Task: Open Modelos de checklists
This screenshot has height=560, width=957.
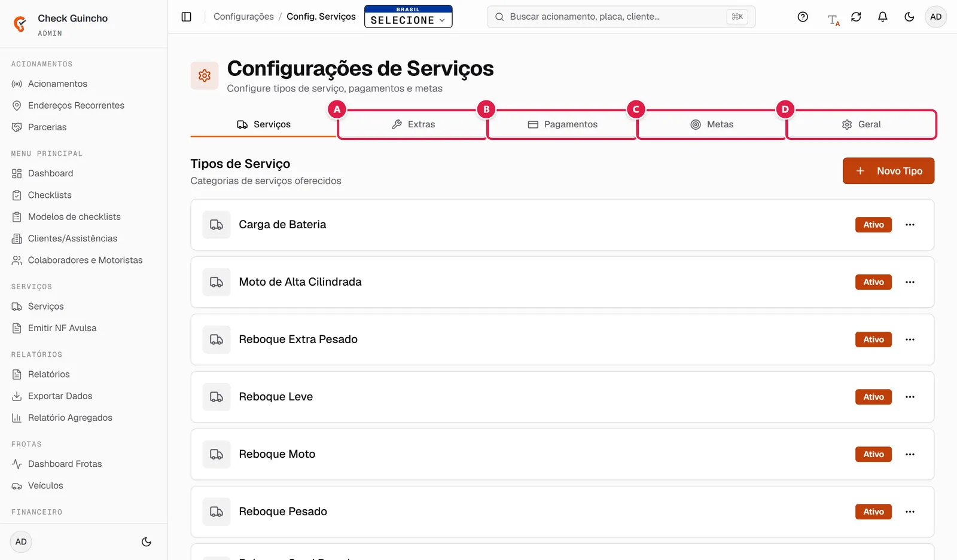Action: click(x=74, y=217)
